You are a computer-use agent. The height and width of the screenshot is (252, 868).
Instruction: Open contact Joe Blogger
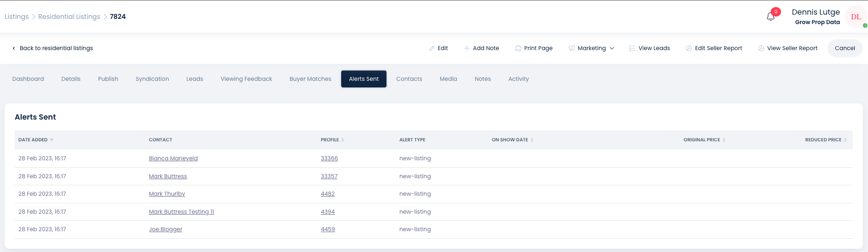(165, 229)
